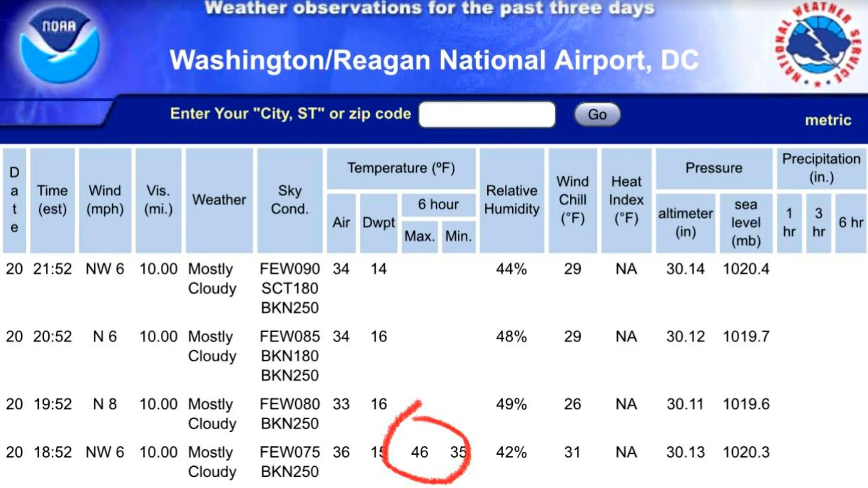
Task: Click the Heat Index column header
Action: [626, 200]
